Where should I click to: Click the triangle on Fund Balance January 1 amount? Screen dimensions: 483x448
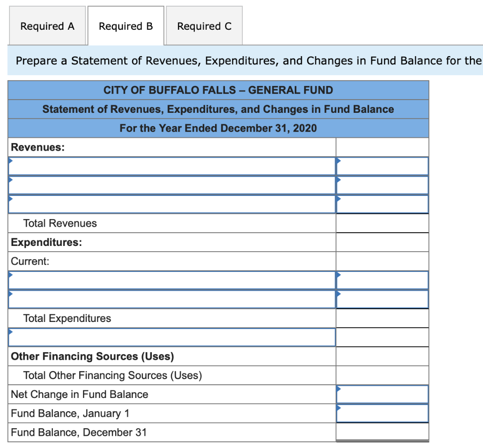click(x=338, y=407)
